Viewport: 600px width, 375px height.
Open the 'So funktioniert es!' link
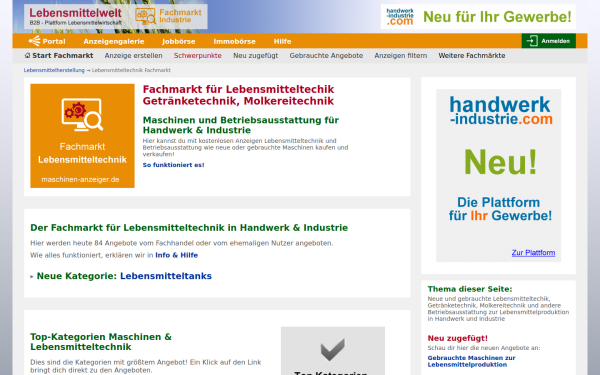point(173,165)
